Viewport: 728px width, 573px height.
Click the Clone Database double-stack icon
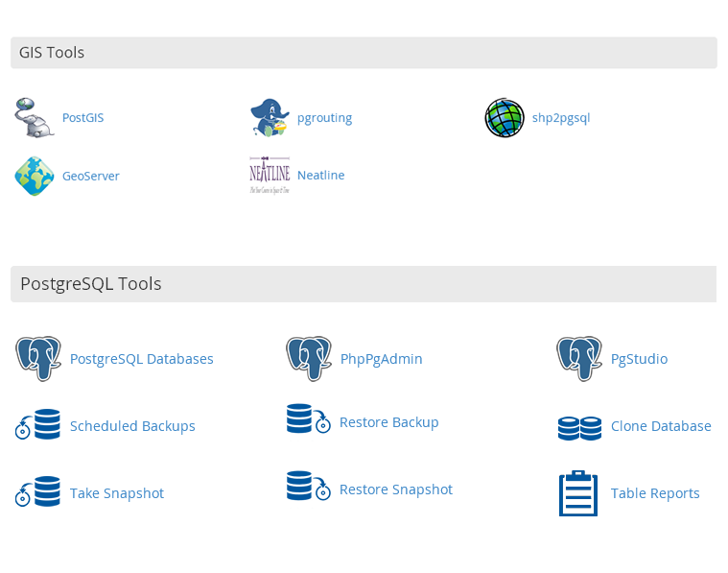coord(579,427)
